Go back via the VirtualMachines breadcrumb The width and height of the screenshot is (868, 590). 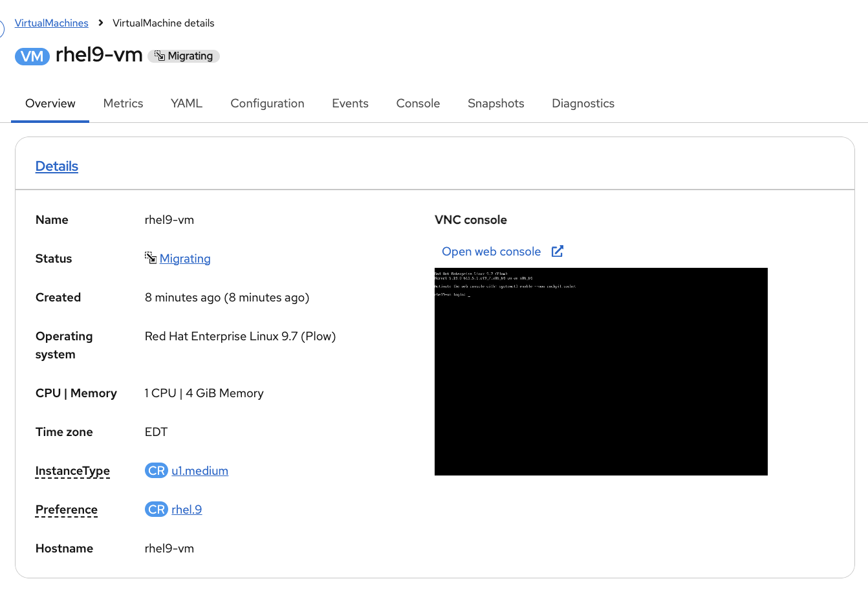point(52,23)
